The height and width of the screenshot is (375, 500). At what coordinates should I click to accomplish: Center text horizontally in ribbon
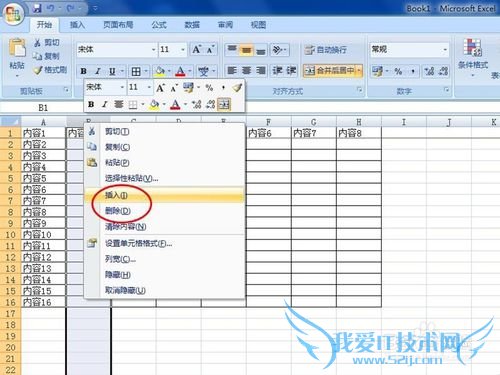click(x=246, y=70)
